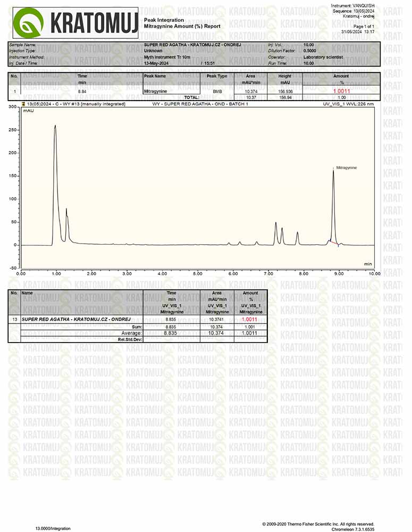This screenshot has height=532, width=412.
Task: Click the Mitragynine peak apex near 8.84 min
Action: (333, 172)
